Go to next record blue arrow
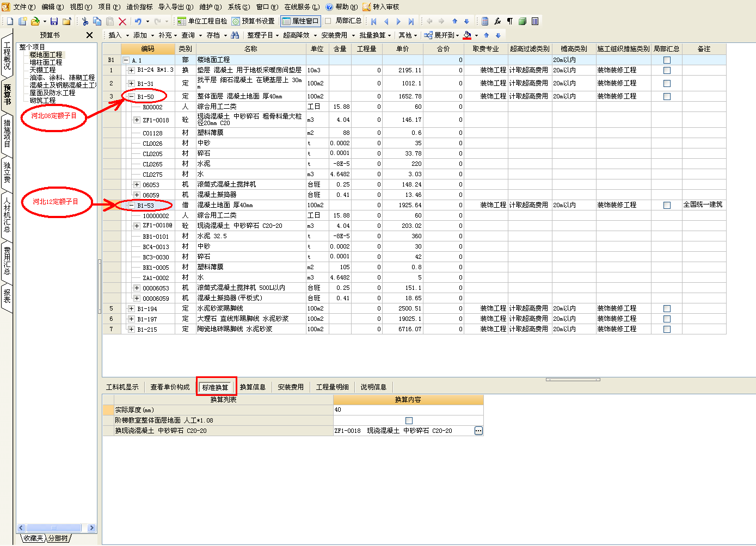Viewport: 756px width, 546px height. [x=398, y=21]
